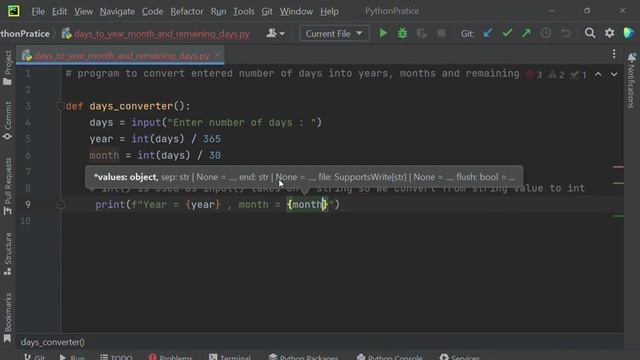
Task: Click line number 9 in gutter
Action: pyautogui.click(x=28, y=204)
